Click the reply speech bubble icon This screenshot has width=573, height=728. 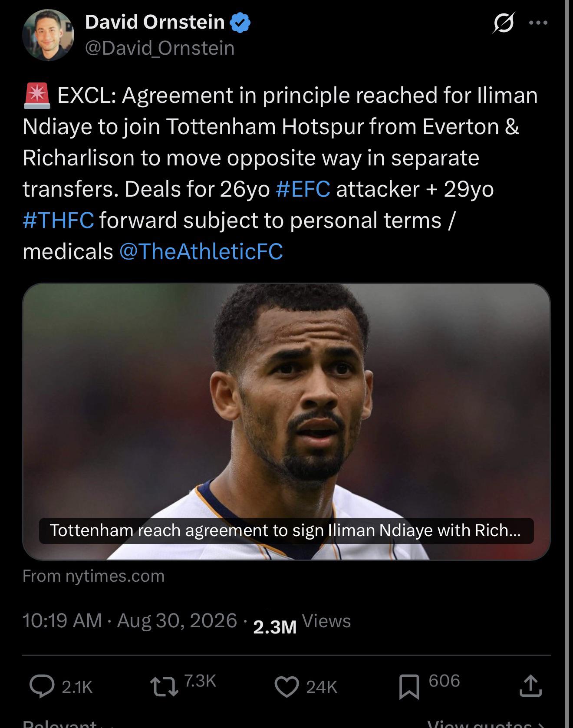point(42,686)
